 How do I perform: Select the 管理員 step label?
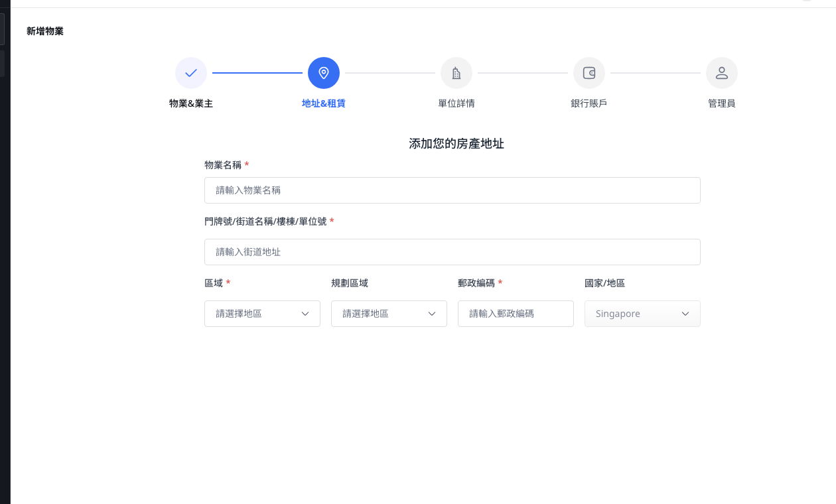(x=722, y=103)
